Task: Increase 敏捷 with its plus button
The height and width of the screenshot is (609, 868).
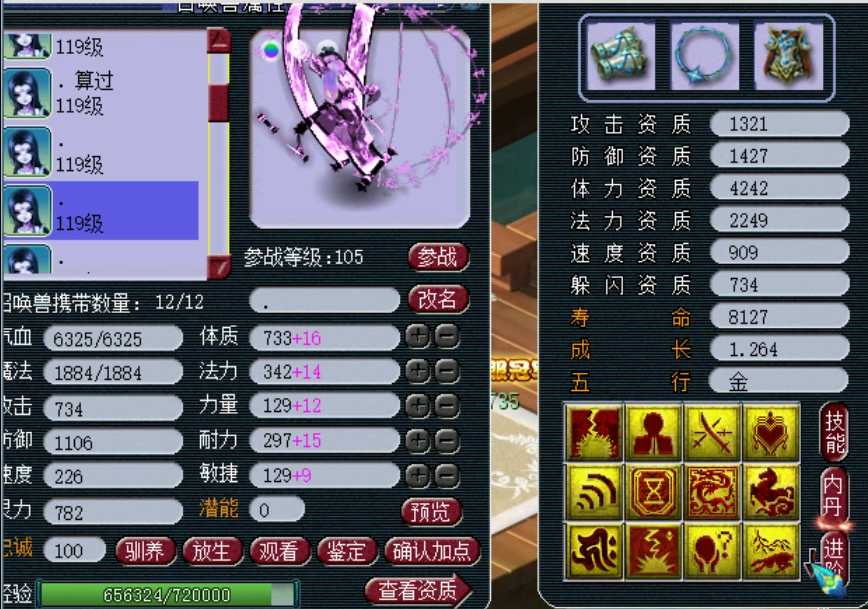Action: click(417, 475)
